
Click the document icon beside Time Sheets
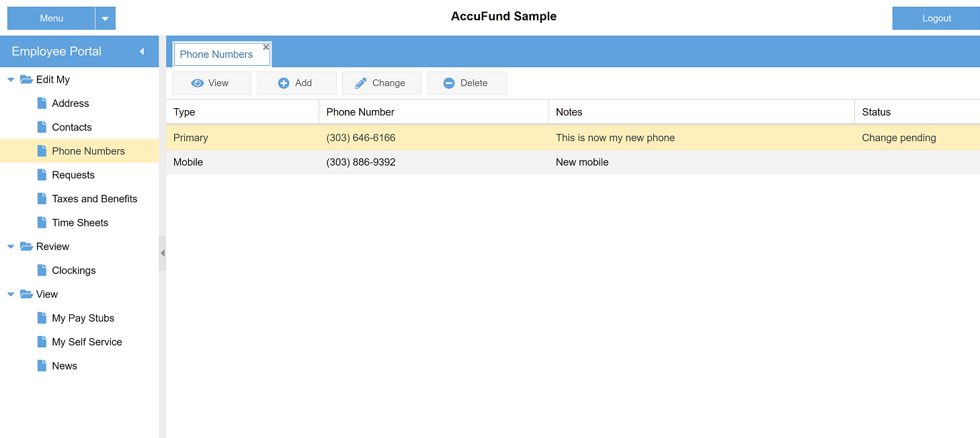click(x=42, y=222)
